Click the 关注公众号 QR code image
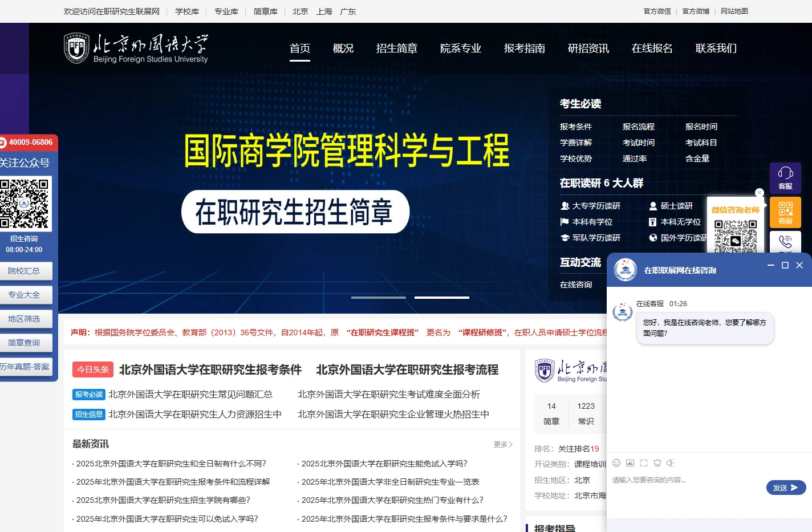The height and width of the screenshot is (532, 812). [x=25, y=203]
